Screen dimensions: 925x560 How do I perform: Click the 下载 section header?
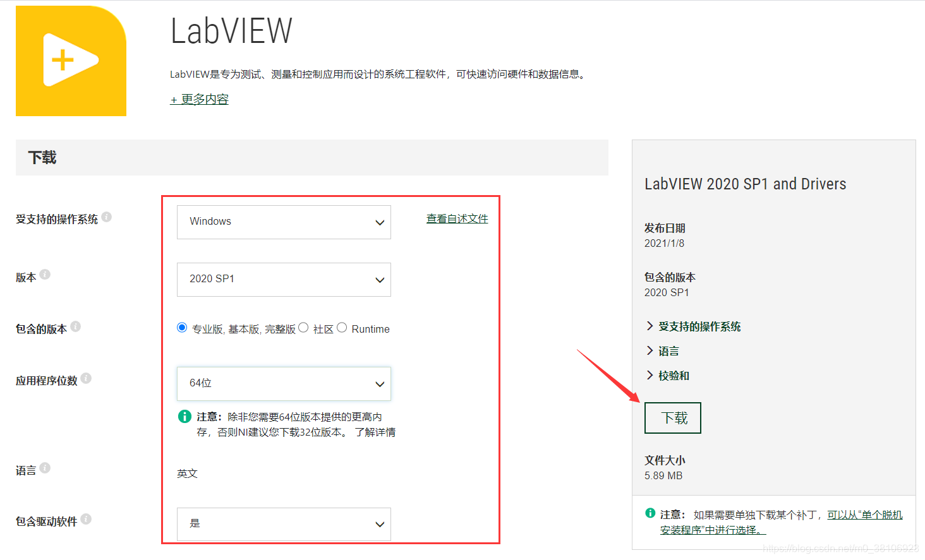[x=312, y=157]
